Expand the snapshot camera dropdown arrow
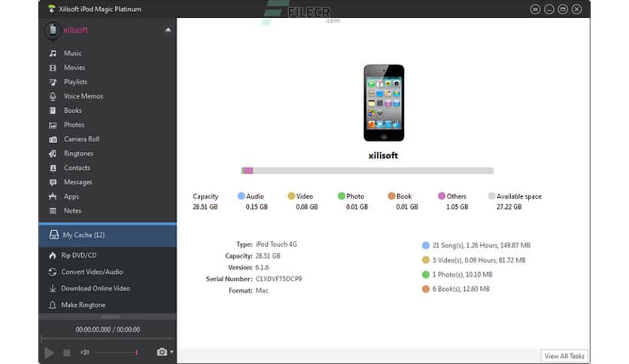The image size is (629, 364). [x=172, y=352]
